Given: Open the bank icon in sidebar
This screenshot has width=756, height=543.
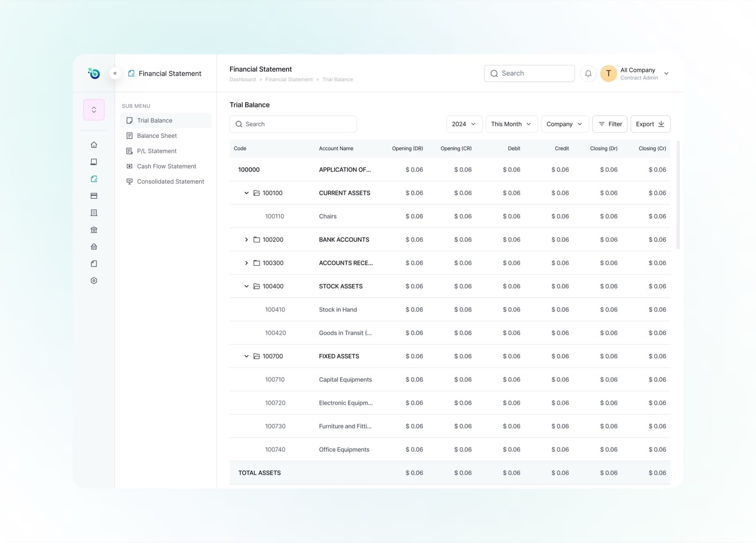Looking at the screenshot, I should click(94, 230).
